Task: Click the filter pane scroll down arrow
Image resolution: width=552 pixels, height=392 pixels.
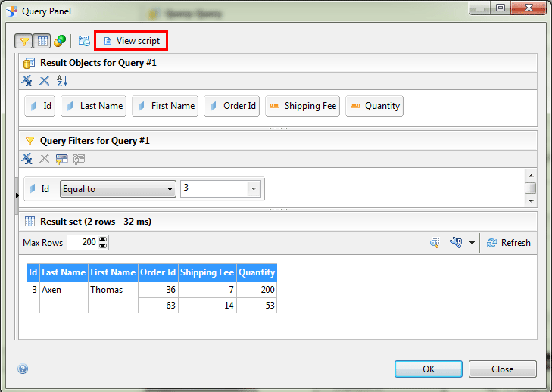Action: 531,201
